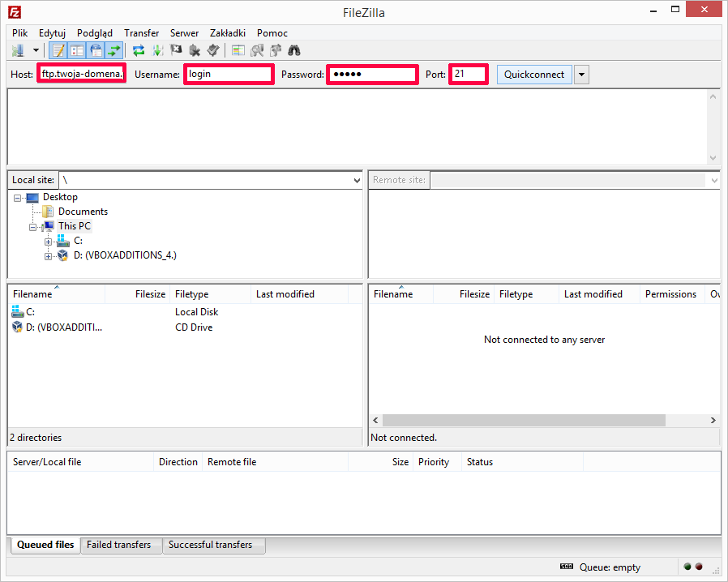The width and height of the screenshot is (728, 582).
Task: Toggle directory comparison icon
Action: (257, 50)
